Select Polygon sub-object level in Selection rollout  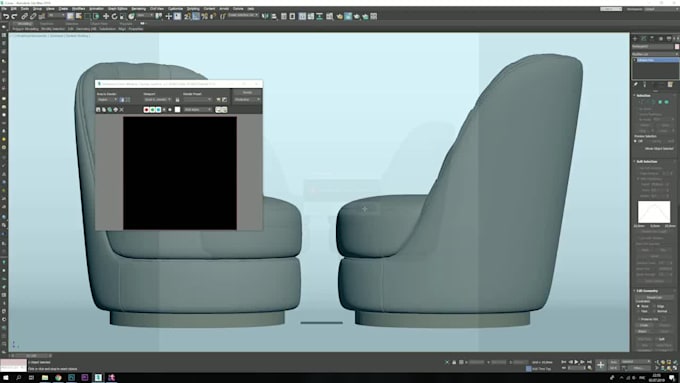tap(660, 102)
